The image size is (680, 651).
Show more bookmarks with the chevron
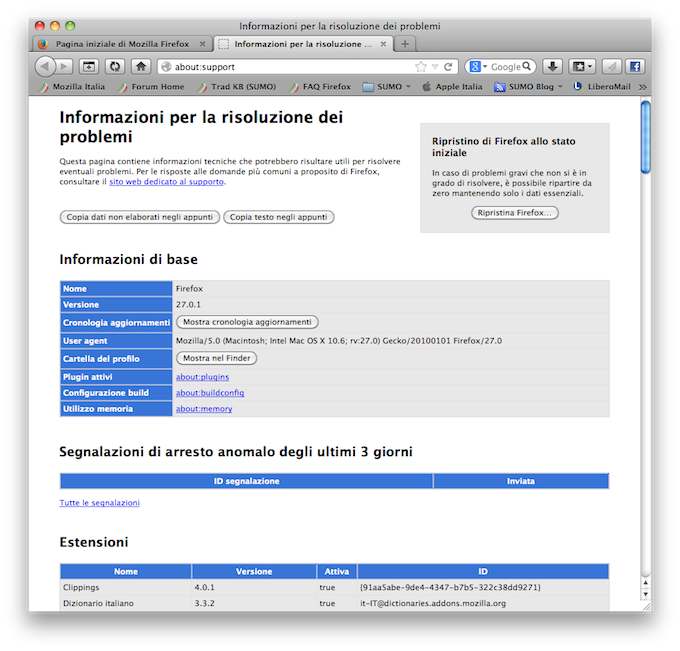coord(643,87)
